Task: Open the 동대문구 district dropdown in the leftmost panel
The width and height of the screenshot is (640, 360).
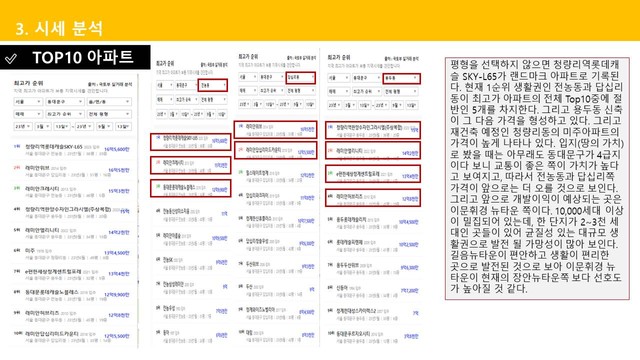Action: tap(64, 101)
